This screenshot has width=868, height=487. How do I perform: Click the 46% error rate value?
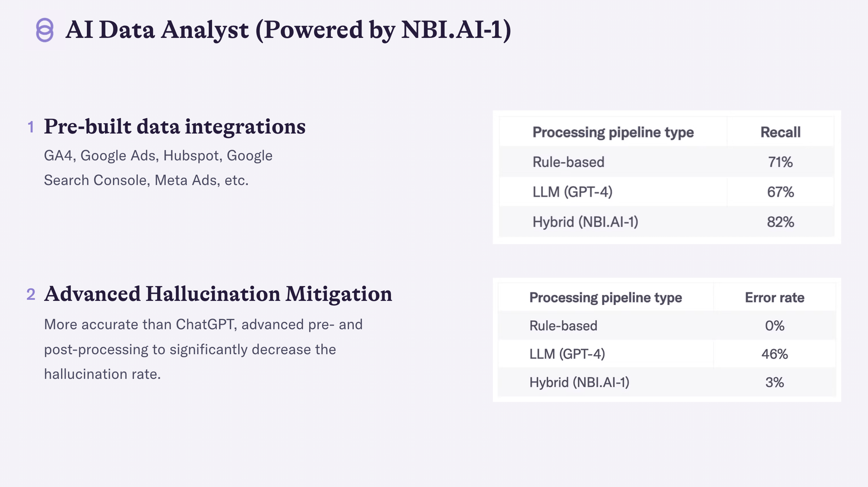coord(775,354)
